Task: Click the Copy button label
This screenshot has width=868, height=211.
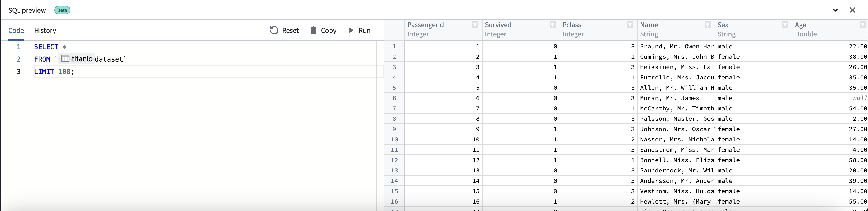Action: (329, 30)
